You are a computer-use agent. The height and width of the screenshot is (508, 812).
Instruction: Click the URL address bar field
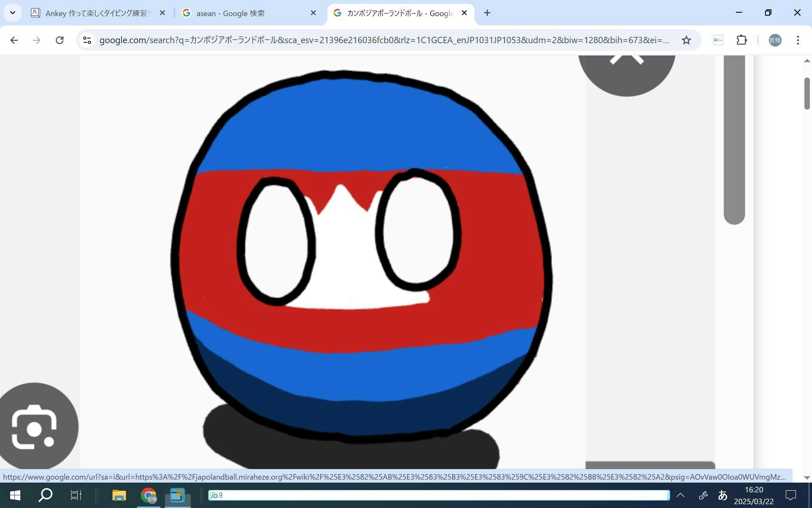(x=381, y=40)
